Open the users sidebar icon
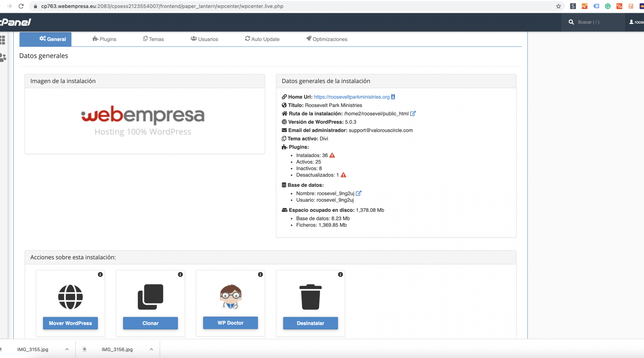The width and height of the screenshot is (644, 358). pyautogui.click(x=3, y=58)
